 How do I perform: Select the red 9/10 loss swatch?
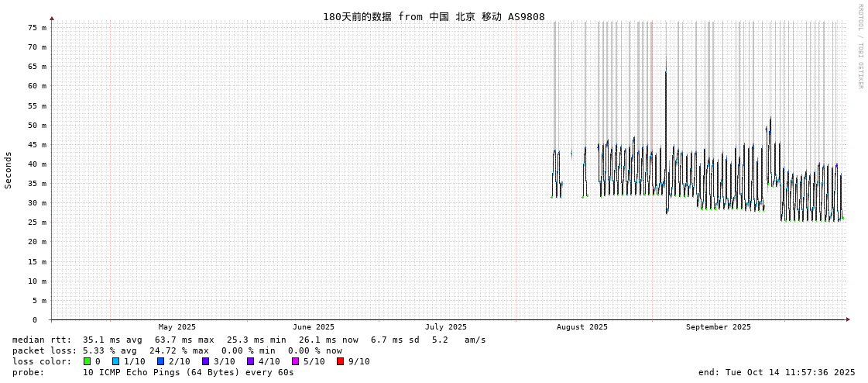pos(340,361)
